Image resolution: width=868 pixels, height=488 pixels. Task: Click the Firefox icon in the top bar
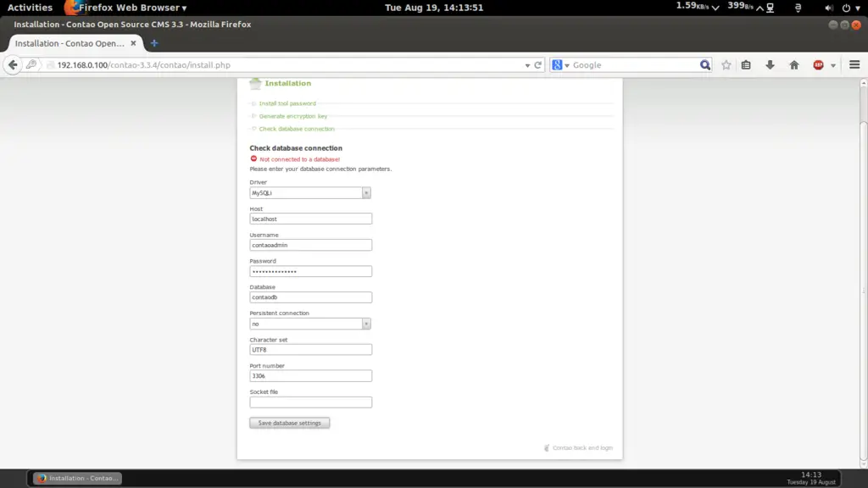(x=71, y=8)
